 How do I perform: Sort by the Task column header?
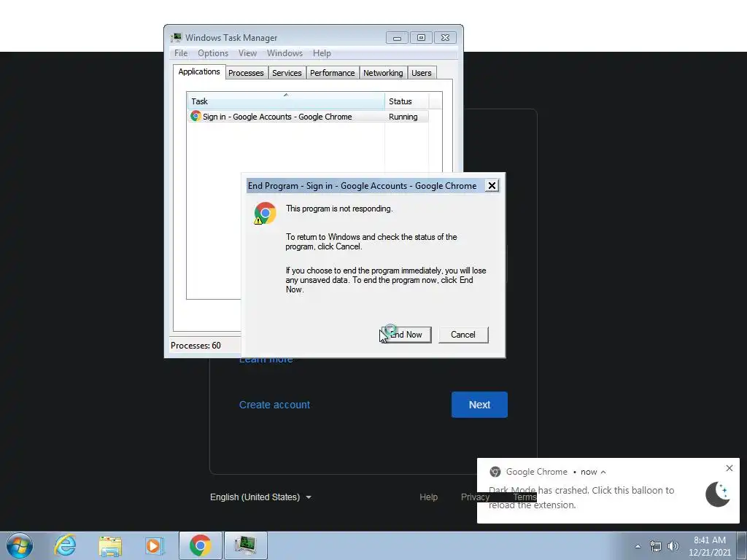286,101
